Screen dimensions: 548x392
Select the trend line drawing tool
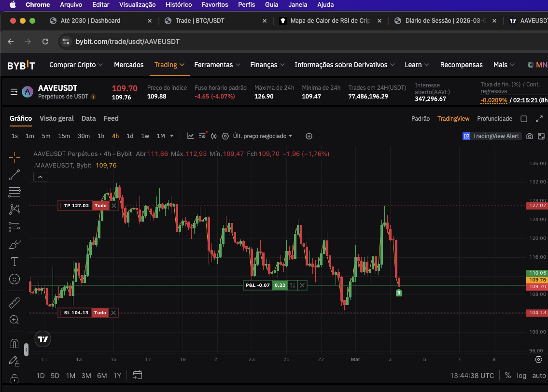pos(14,175)
